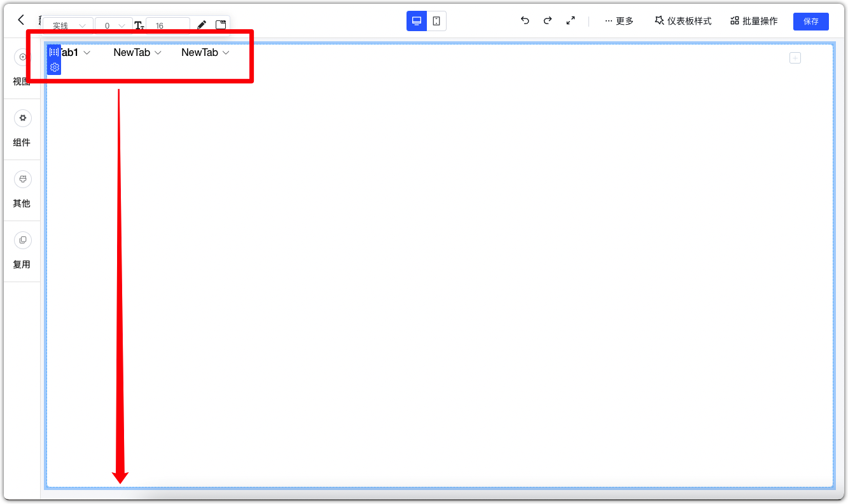848x504 pixels.
Task: Click the tab layout icon beside the pencil
Action: click(221, 25)
